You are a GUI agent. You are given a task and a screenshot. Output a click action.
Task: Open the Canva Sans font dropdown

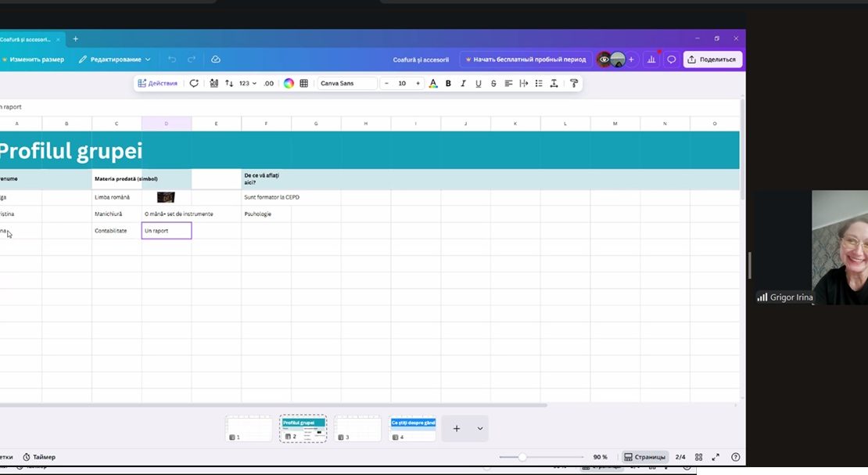click(x=347, y=83)
